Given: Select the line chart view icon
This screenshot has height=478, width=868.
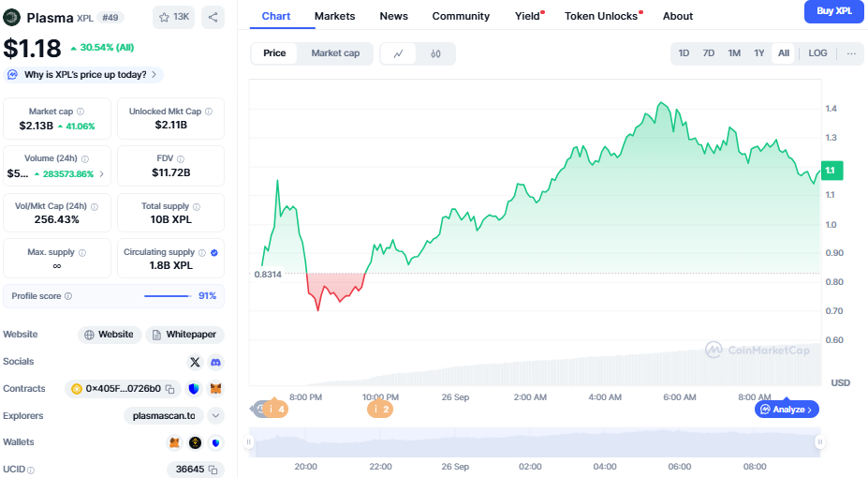Looking at the screenshot, I should (x=398, y=53).
